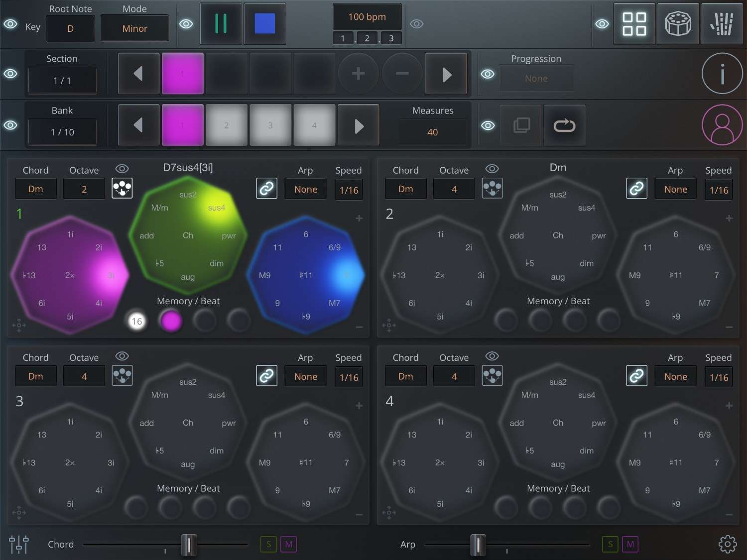
Task: Open the mixer icon at bottom left
Action: click(18, 544)
